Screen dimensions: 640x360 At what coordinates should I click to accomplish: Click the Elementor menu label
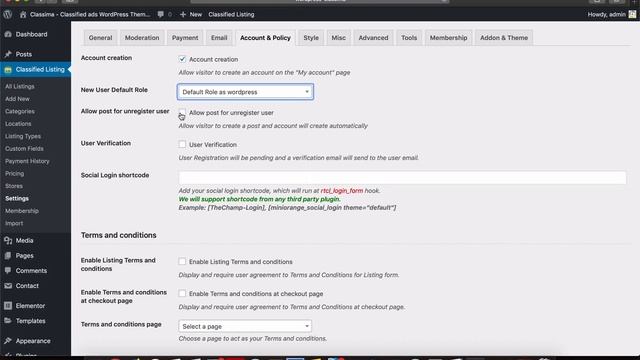point(30,305)
